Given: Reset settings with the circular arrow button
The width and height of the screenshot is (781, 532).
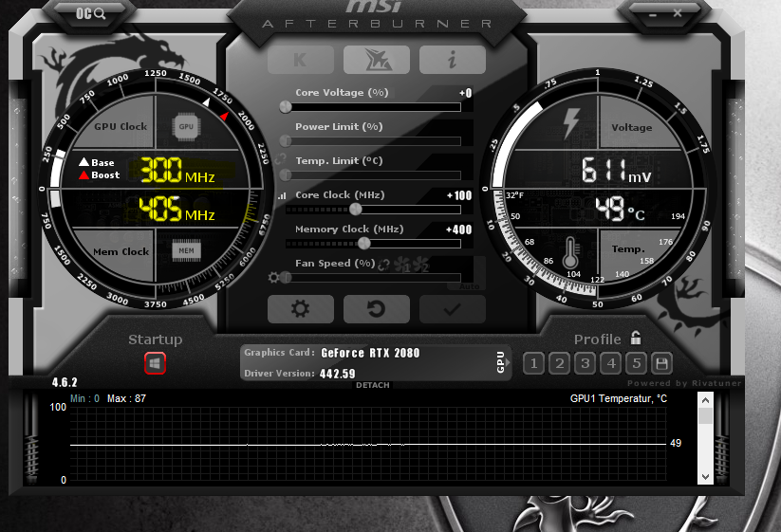Looking at the screenshot, I should [377, 309].
